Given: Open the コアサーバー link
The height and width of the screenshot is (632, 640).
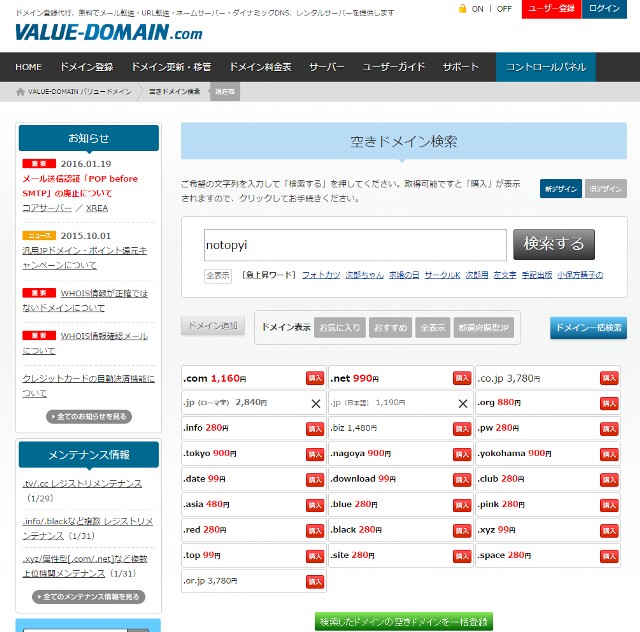Looking at the screenshot, I should tap(47, 208).
